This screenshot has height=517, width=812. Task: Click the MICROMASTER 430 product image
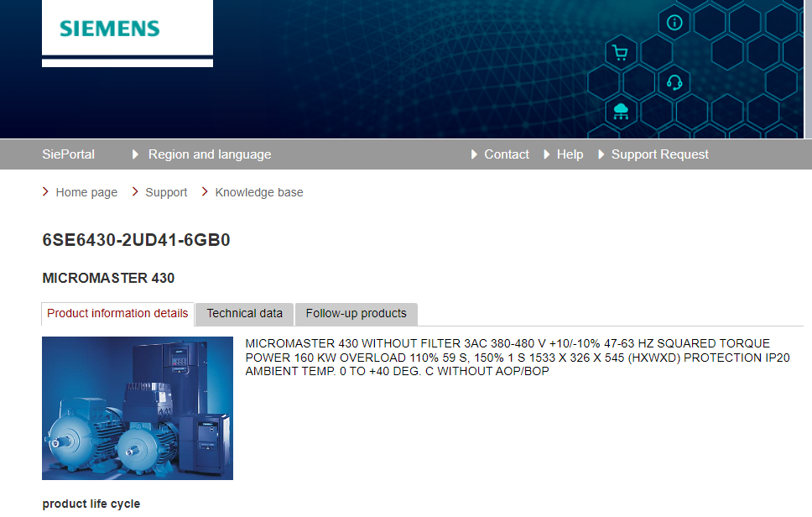(x=138, y=408)
